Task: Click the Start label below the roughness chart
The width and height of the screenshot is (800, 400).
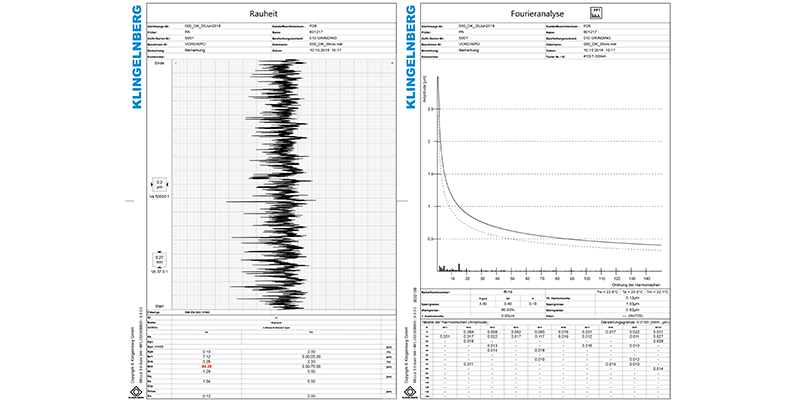Action: pos(159,305)
